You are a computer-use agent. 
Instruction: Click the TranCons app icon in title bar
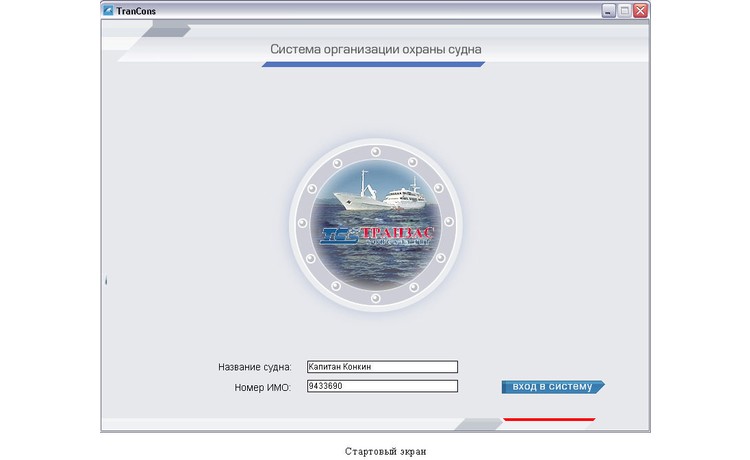pyautogui.click(x=108, y=11)
